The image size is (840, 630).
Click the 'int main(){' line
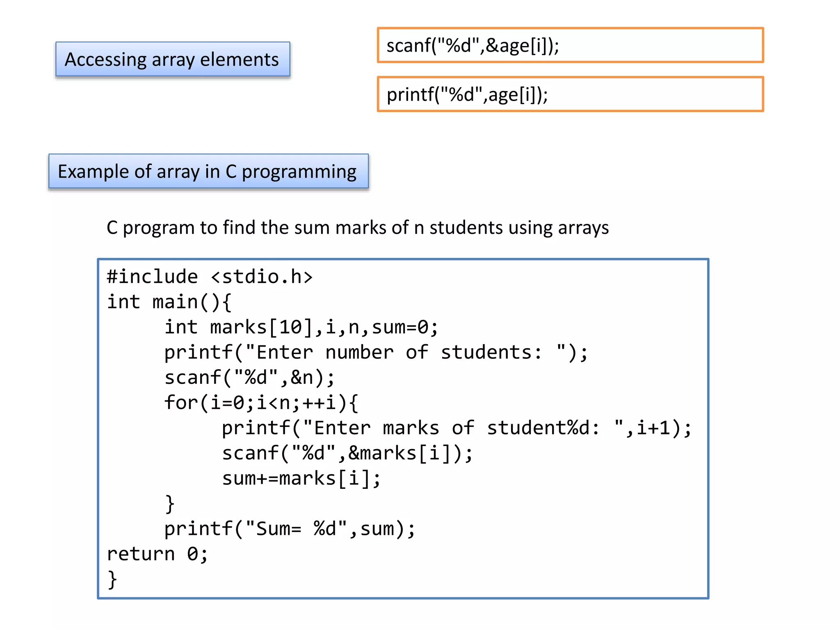[169, 302]
